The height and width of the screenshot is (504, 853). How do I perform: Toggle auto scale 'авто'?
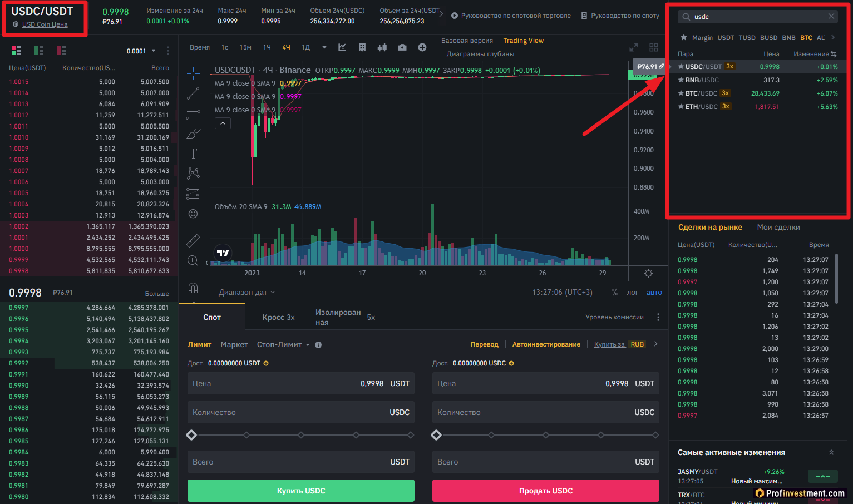654,292
